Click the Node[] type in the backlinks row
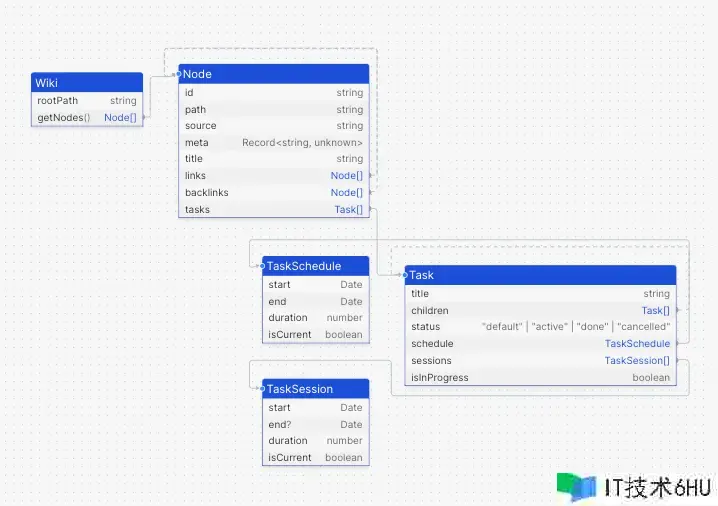This screenshot has width=718, height=506. point(346,193)
